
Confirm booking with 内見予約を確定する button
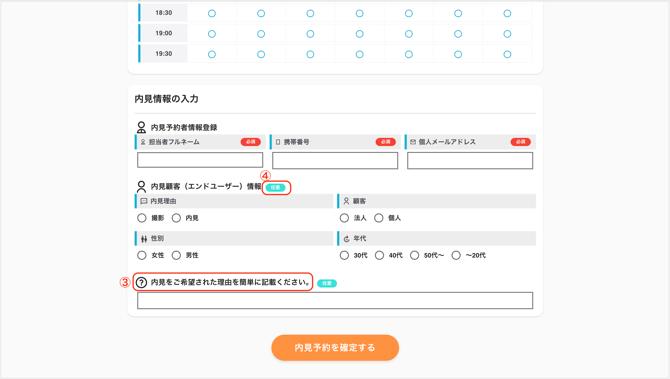(335, 347)
